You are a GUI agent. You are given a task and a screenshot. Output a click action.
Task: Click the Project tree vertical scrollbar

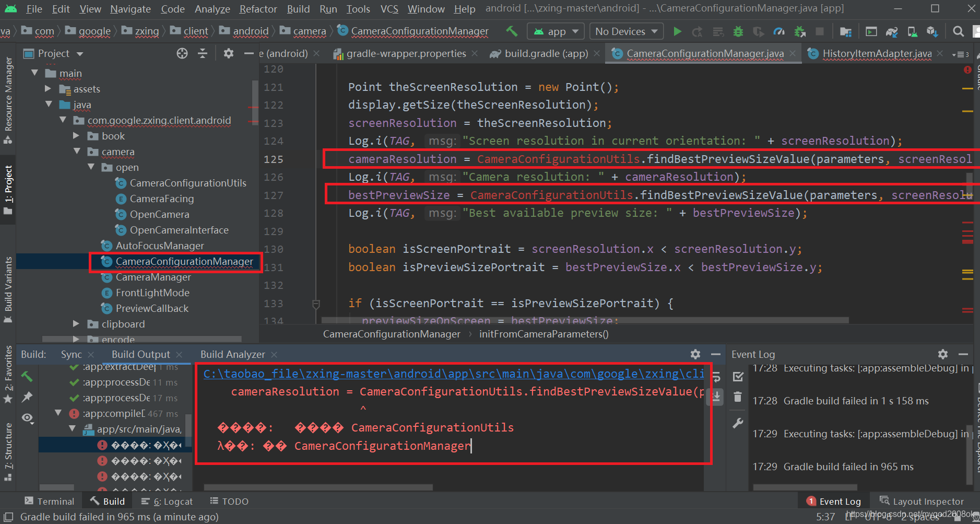(x=255, y=103)
